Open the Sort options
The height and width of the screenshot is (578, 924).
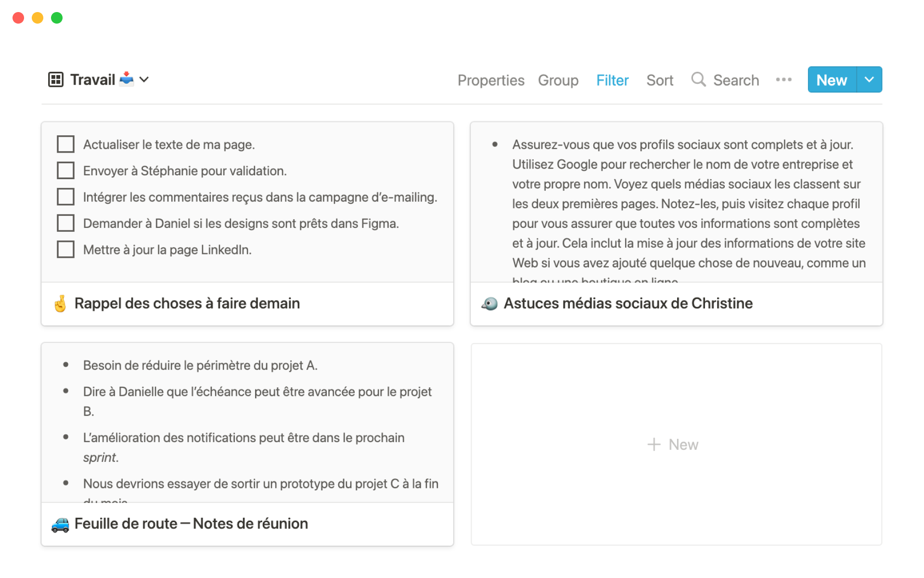click(659, 80)
